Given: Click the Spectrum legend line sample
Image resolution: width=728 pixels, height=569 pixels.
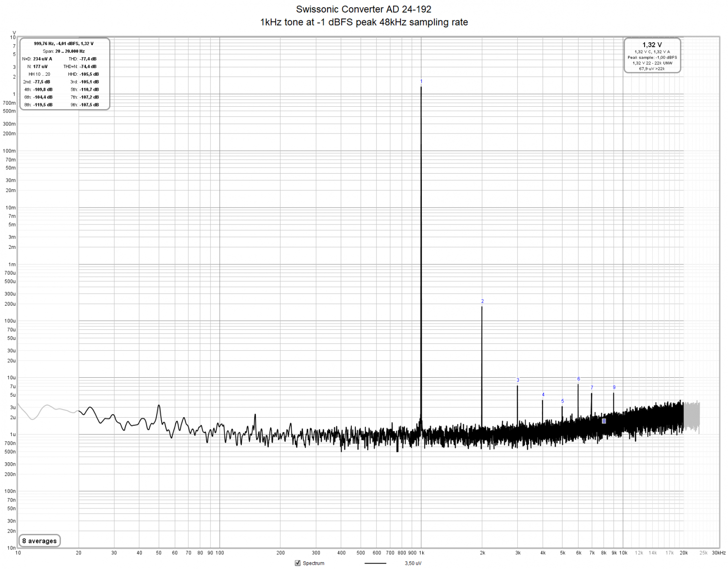Looking at the screenshot, I should pos(375,563).
